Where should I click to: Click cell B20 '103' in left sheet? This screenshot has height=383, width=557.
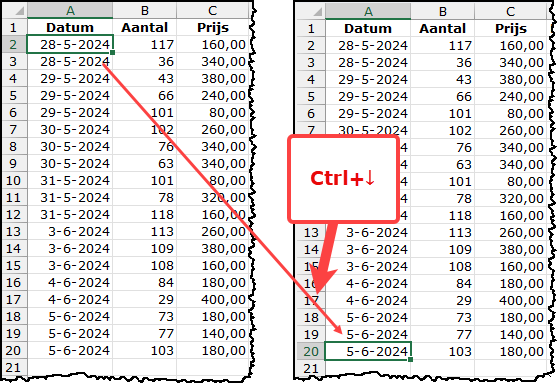pos(145,350)
